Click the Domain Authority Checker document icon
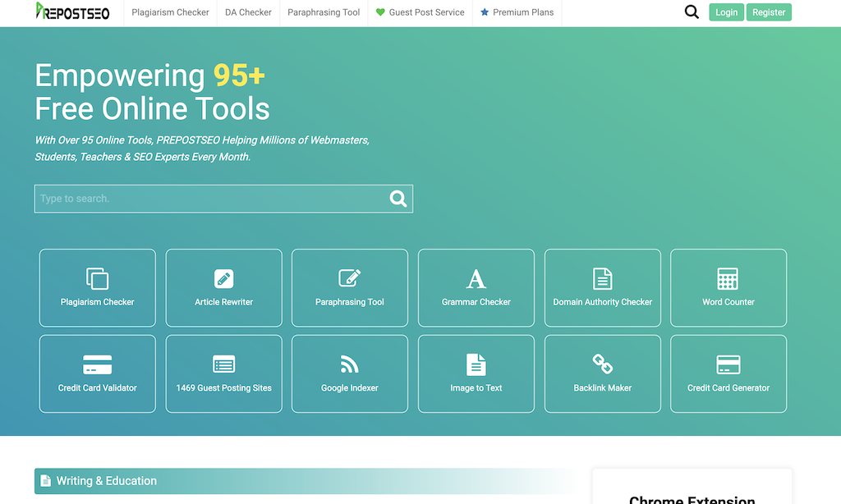Viewport: 841px width, 504px height. pyautogui.click(x=602, y=279)
